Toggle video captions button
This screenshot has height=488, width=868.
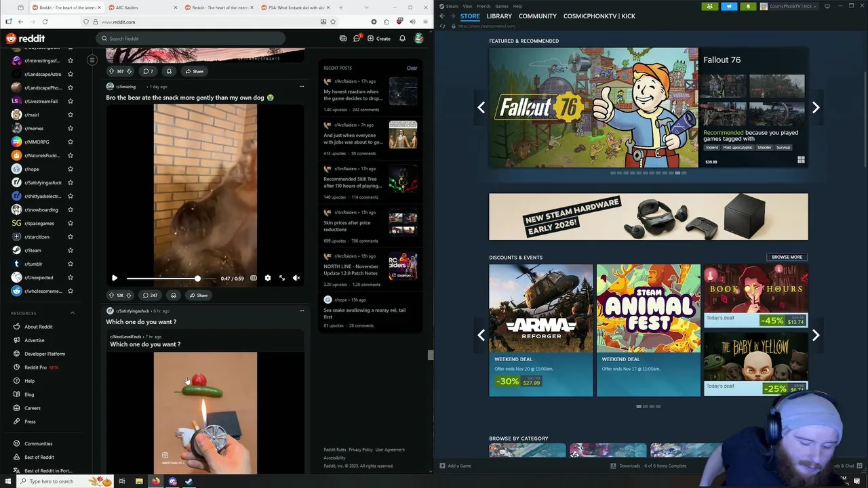[x=254, y=278]
